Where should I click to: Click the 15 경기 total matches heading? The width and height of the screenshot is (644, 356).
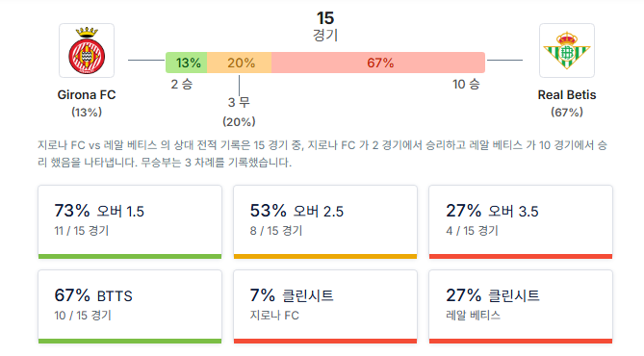(325, 26)
